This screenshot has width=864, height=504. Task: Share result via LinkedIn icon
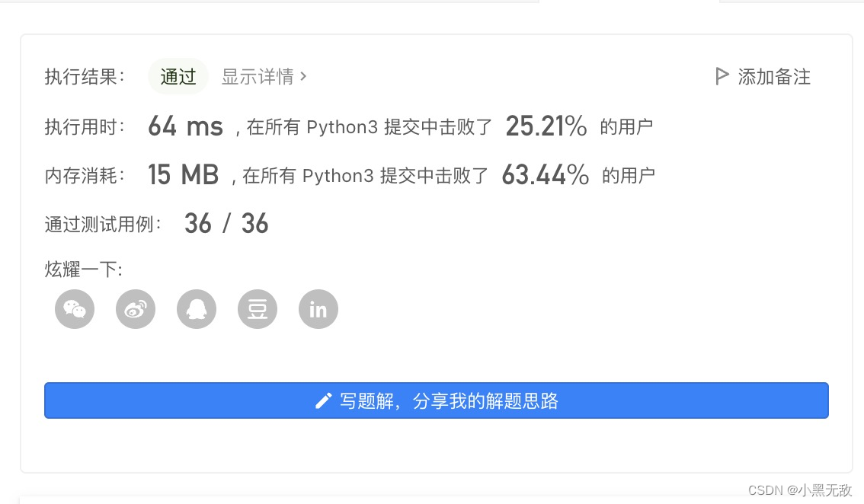coord(318,309)
